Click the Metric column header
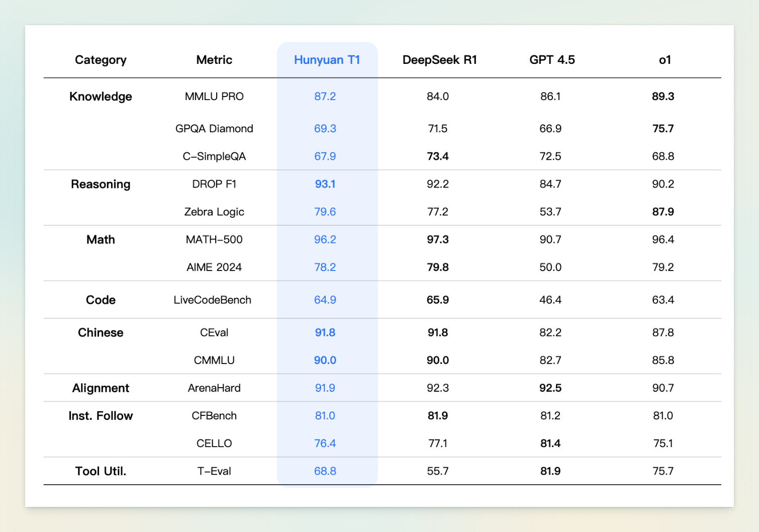Screen dimensions: 759x532 click(214, 60)
